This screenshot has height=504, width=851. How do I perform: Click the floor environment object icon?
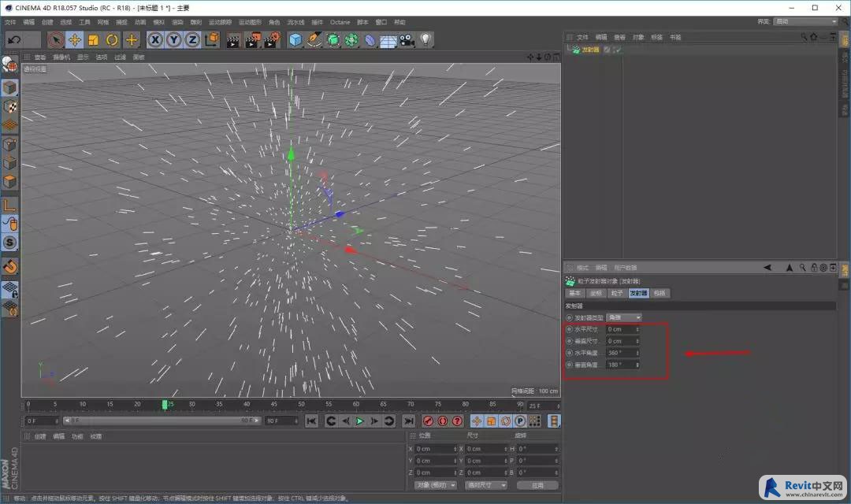(388, 41)
